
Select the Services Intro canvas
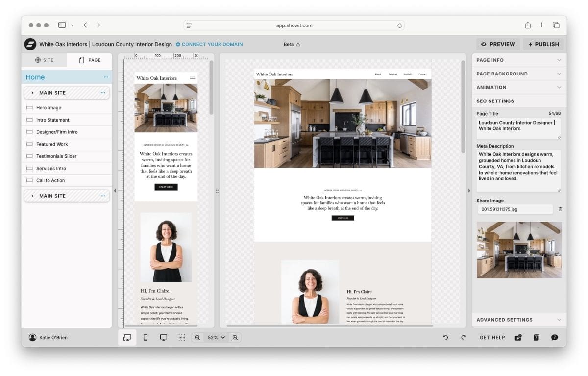(67, 169)
